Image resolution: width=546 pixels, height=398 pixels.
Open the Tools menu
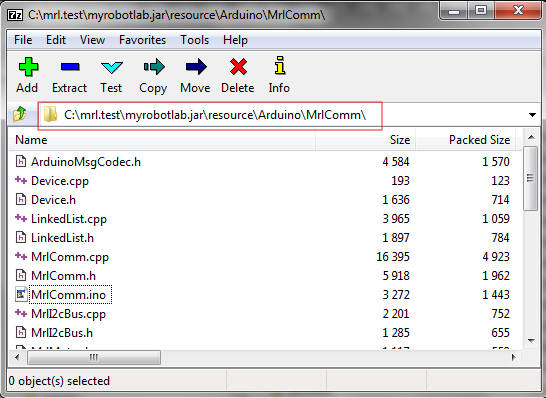194,40
